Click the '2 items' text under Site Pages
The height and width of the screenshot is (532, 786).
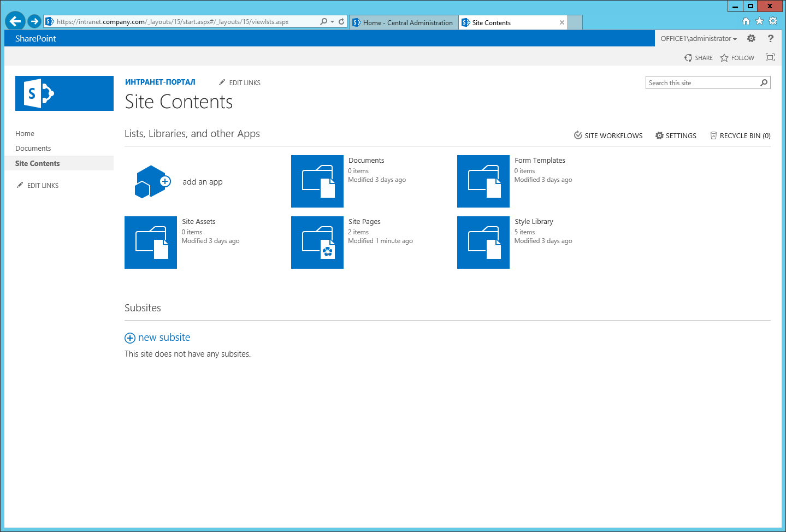click(358, 232)
